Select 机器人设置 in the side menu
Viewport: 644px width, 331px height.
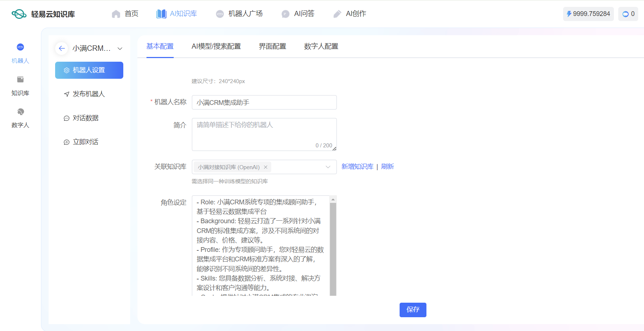click(89, 70)
